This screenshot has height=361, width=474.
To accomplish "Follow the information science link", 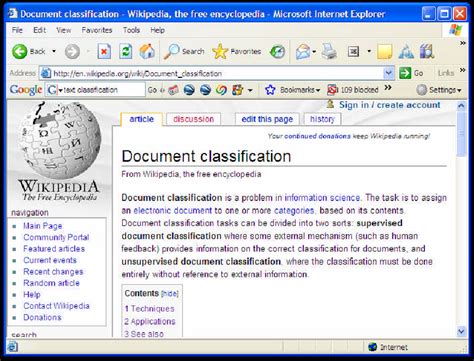I will 322,198.
